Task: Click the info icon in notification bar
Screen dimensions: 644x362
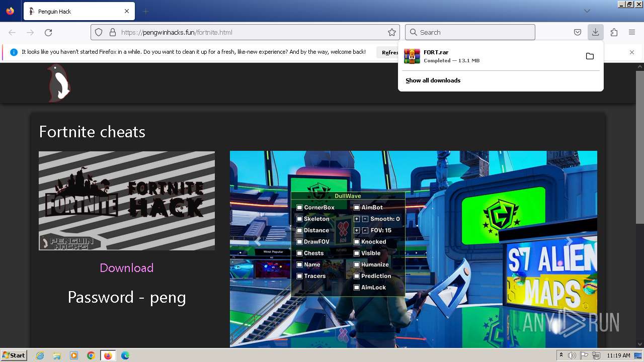Action: click(14, 52)
